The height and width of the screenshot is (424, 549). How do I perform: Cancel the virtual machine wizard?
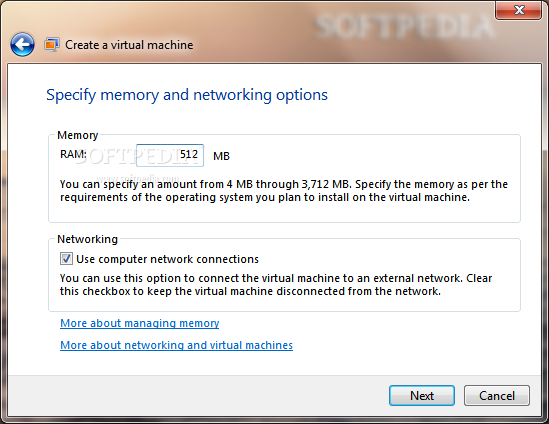tap(497, 396)
